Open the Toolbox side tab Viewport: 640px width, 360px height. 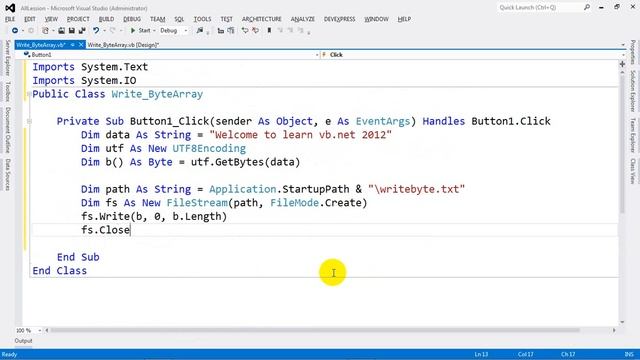pyautogui.click(x=7, y=91)
